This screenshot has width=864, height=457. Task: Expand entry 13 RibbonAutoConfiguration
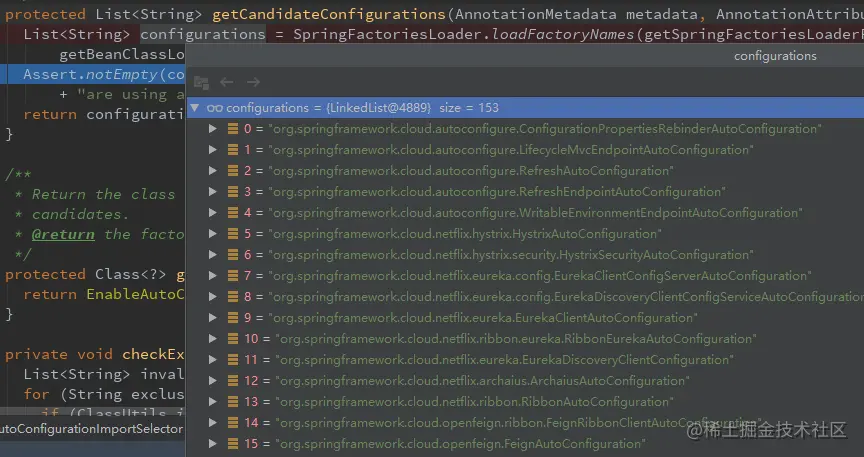(212, 401)
